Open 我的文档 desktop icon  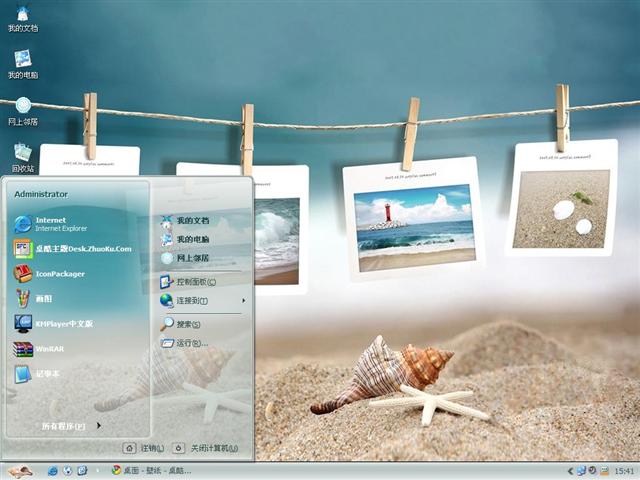[22, 18]
